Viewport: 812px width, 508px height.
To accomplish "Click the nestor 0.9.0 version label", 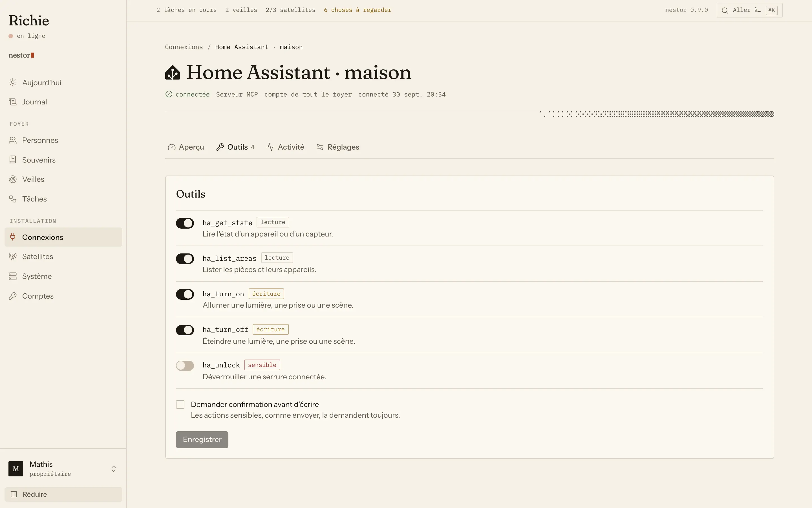I will pyautogui.click(x=687, y=10).
